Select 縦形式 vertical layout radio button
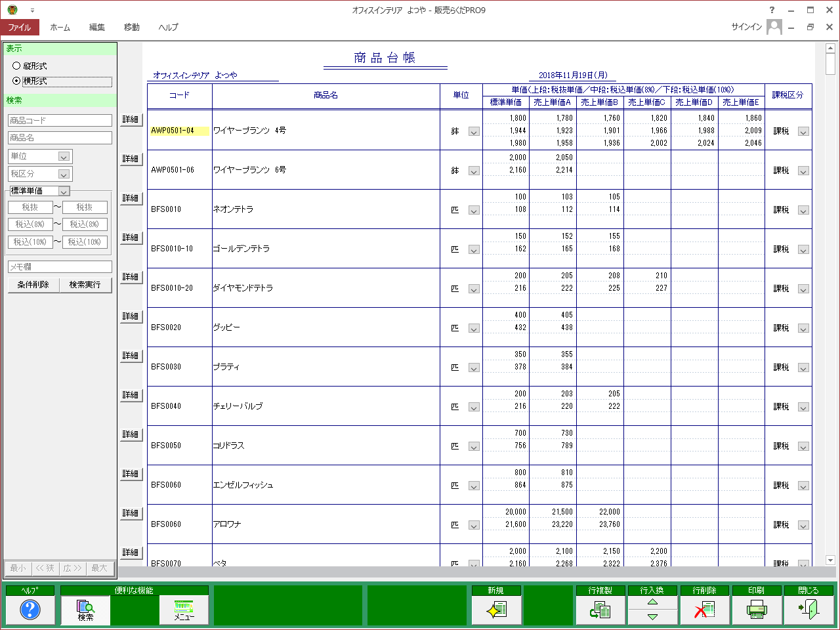 tap(16, 66)
